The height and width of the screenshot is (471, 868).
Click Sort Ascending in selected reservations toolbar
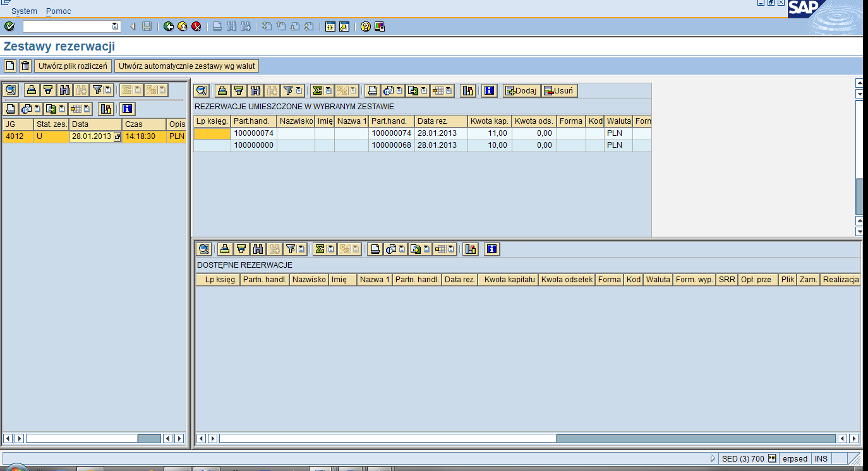tap(222, 90)
